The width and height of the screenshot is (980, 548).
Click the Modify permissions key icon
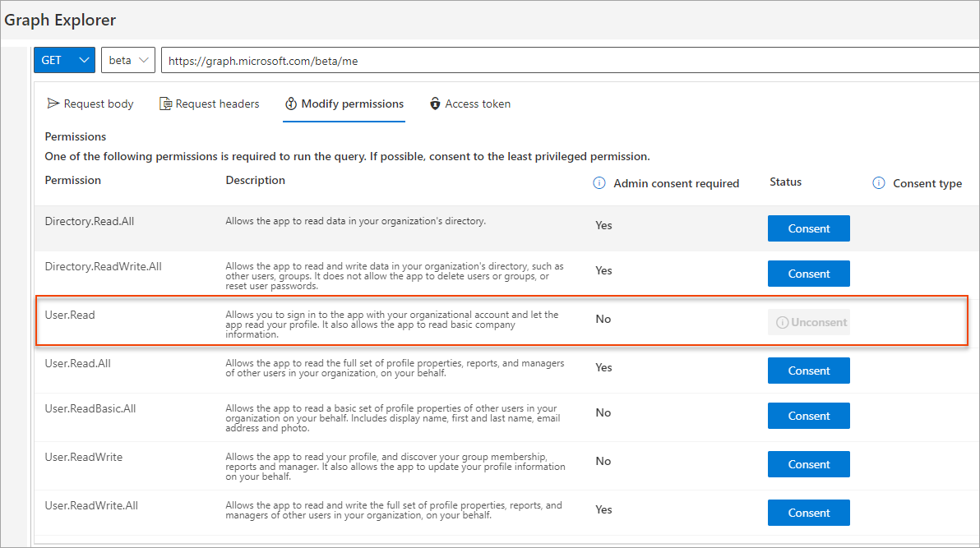click(291, 104)
